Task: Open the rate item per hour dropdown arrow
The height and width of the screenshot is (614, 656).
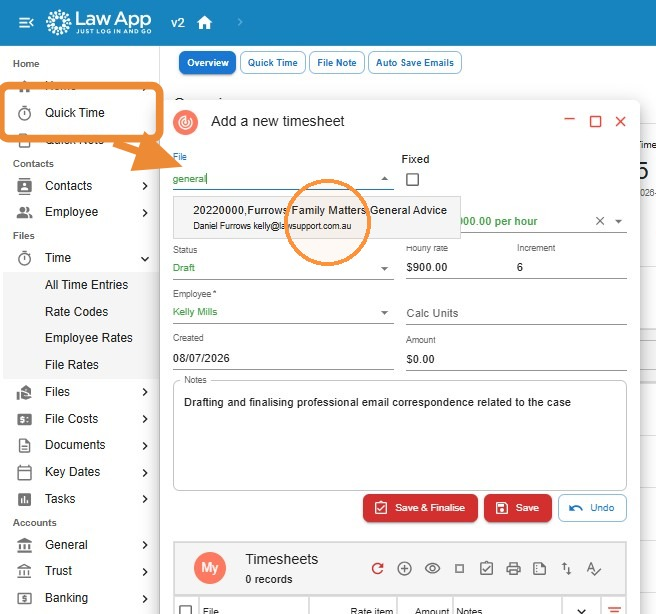Action: coord(618,221)
